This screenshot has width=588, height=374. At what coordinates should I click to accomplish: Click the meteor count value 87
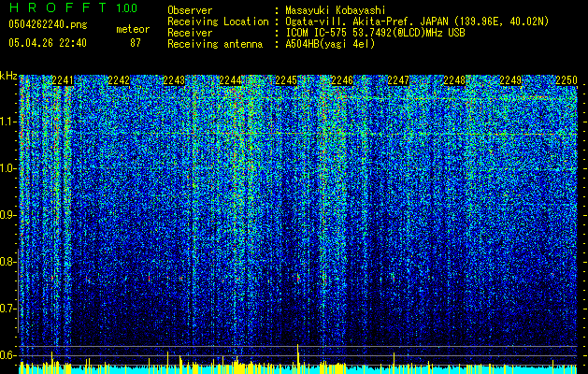tap(136, 43)
